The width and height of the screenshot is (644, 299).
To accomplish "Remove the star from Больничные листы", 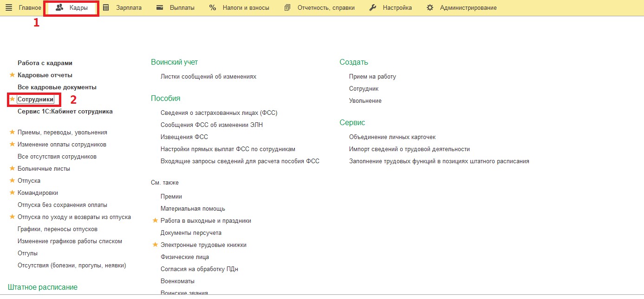I will (x=12, y=168).
